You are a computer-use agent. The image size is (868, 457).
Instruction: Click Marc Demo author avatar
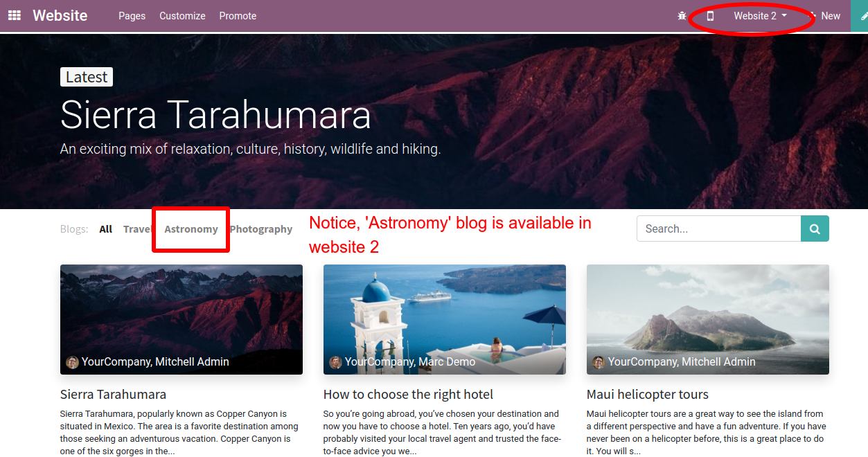coord(335,362)
